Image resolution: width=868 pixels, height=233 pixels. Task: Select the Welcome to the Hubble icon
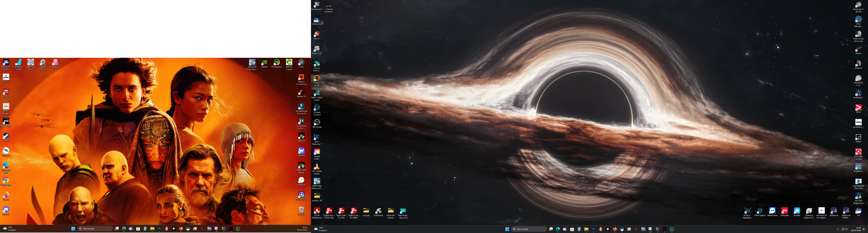[x=821, y=213]
